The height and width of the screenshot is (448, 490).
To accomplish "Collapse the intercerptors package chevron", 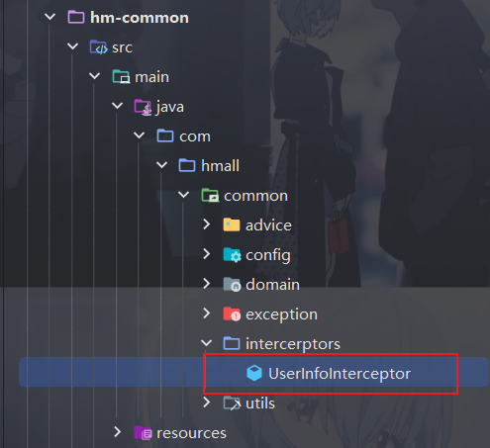I will tap(206, 343).
